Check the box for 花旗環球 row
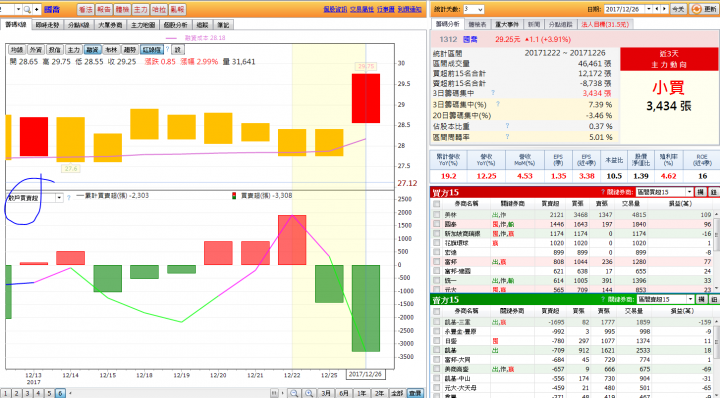Image resolution: width=720 pixels, height=398 pixels. tap(436, 243)
